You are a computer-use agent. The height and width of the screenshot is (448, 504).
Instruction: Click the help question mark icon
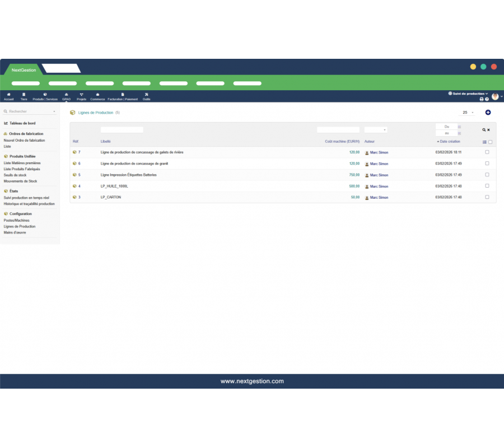[487, 99]
